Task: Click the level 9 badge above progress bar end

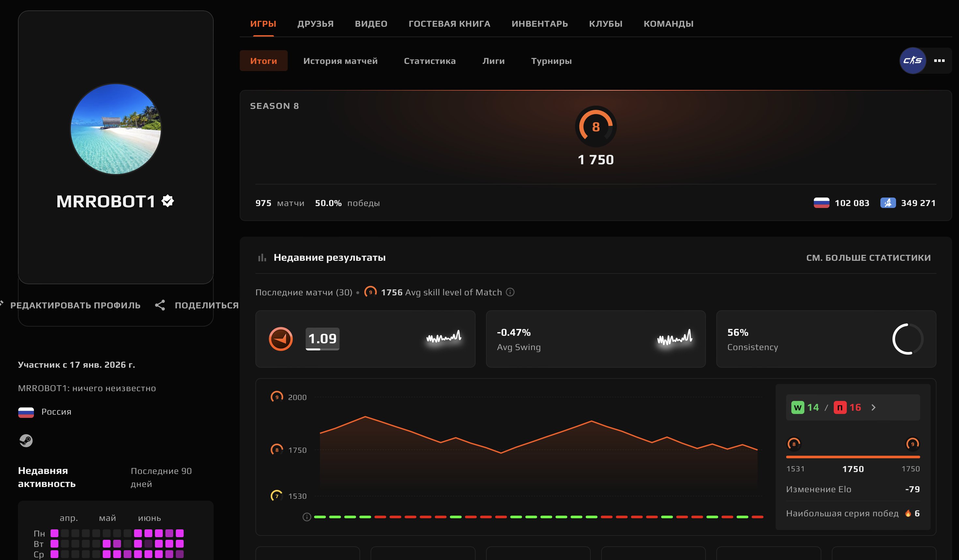Action: tap(912, 444)
